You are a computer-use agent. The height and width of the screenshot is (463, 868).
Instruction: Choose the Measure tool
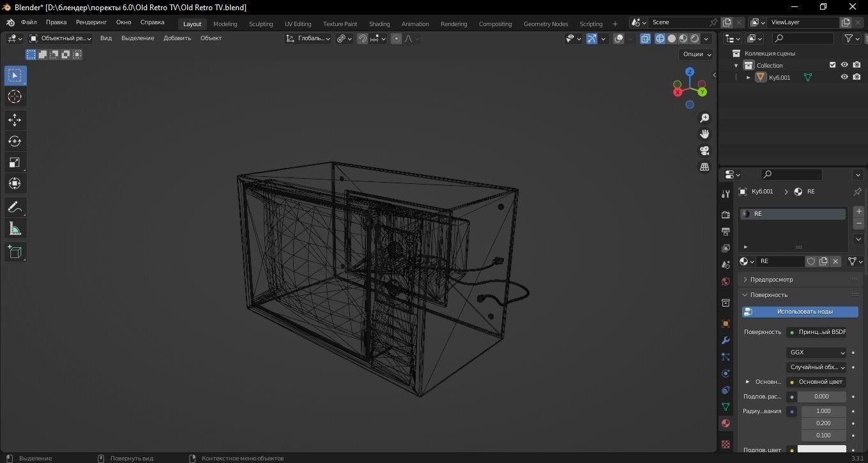click(15, 228)
